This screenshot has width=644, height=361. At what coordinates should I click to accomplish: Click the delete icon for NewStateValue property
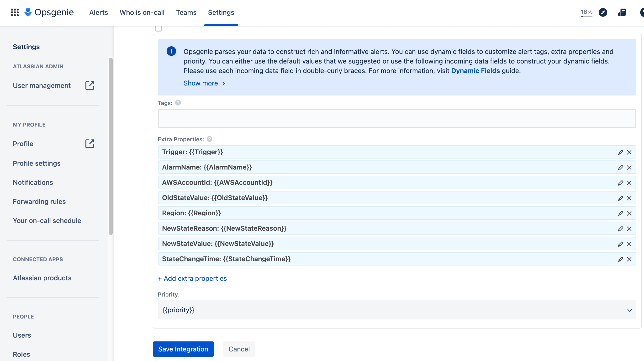(x=629, y=244)
